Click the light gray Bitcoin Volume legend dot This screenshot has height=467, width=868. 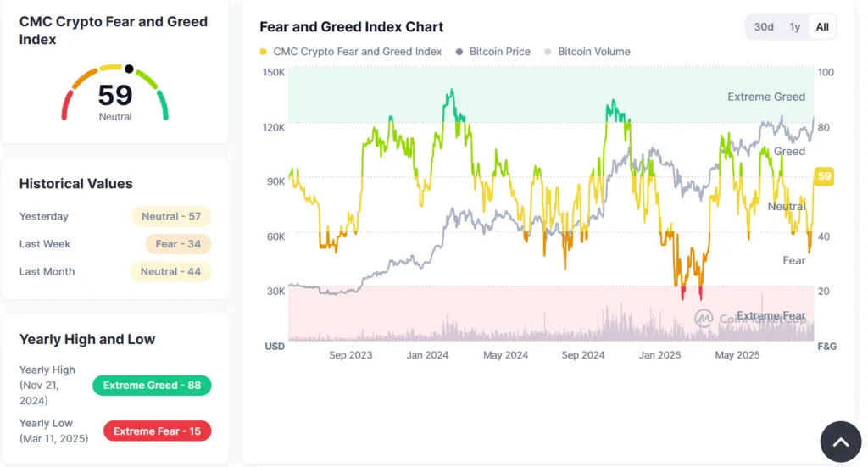(x=548, y=52)
